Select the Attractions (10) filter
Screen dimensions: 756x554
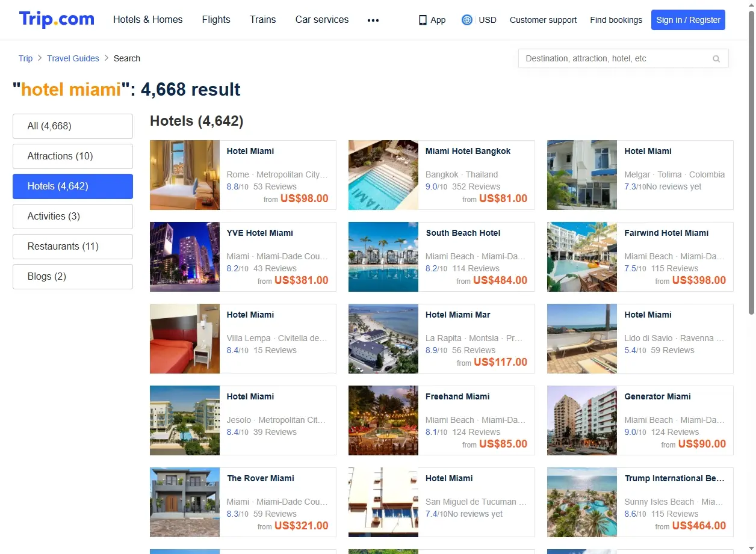73,156
